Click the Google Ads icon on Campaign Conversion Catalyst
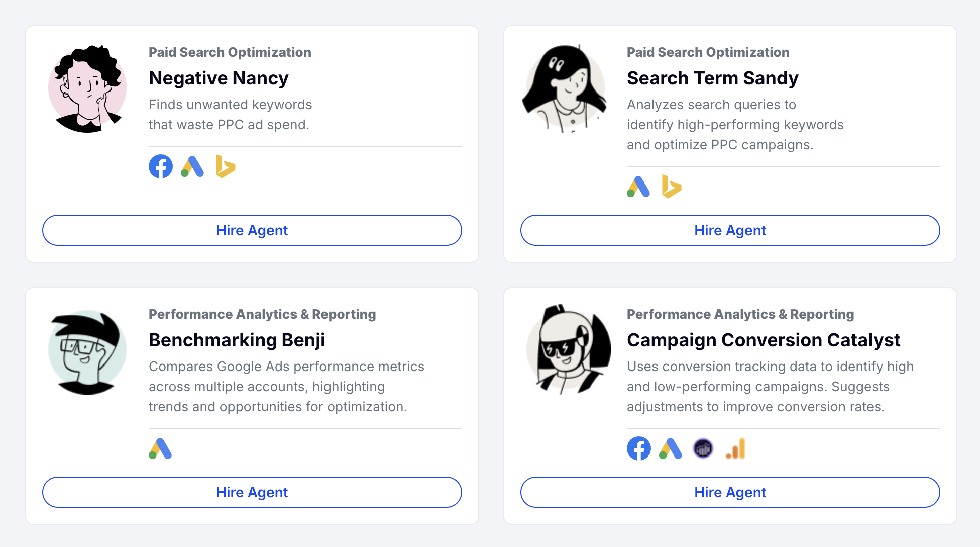Image resolution: width=980 pixels, height=547 pixels. (x=670, y=448)
